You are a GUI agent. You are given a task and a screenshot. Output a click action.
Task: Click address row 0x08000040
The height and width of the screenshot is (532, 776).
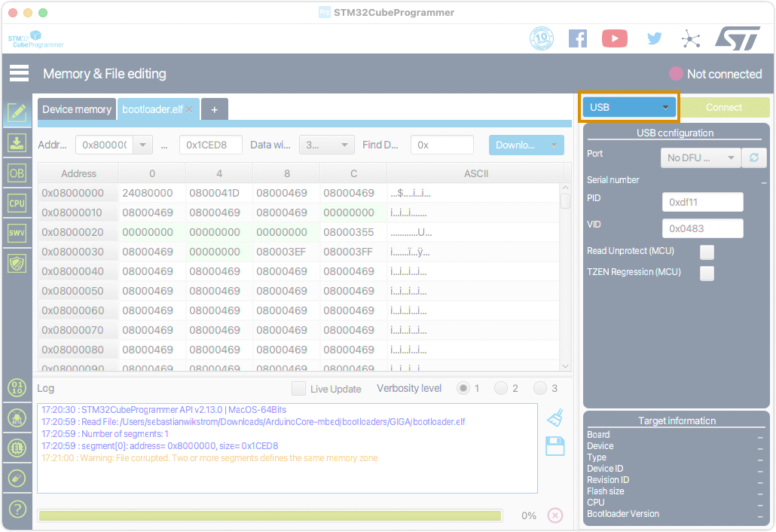(78, 271)
